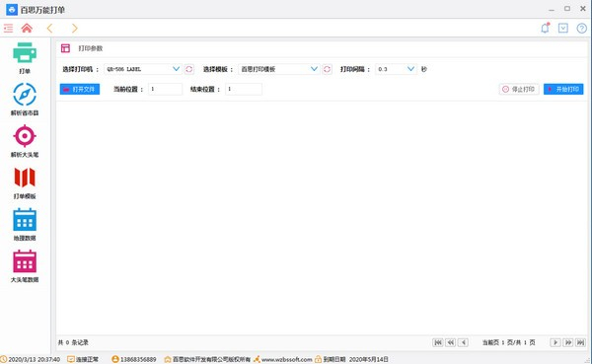Viewport: 592px width, 364px height.
Task: Refresh the printer list icon
Action: (x=188, y=69)
